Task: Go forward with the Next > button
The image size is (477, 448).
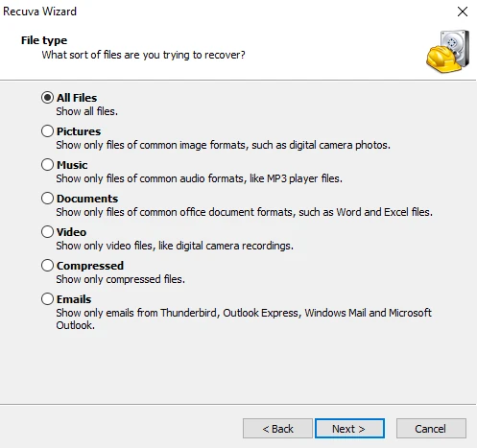Action: coord(349,429)
